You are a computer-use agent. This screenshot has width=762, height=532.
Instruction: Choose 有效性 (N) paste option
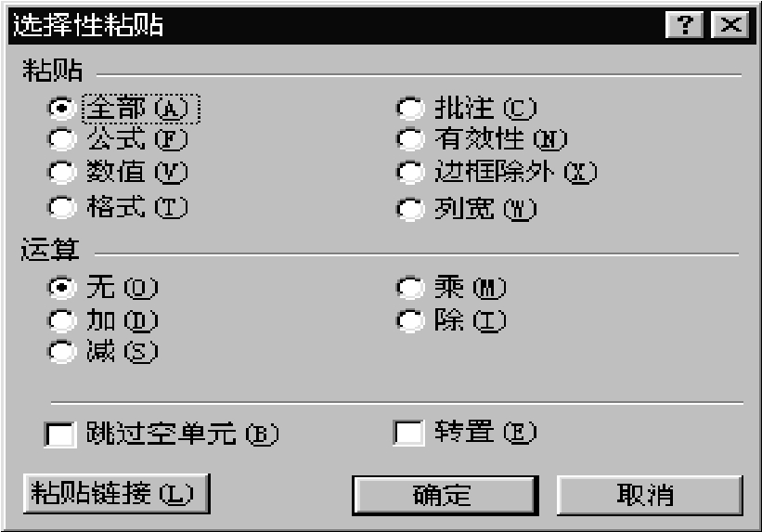click(x=410, y=140)
